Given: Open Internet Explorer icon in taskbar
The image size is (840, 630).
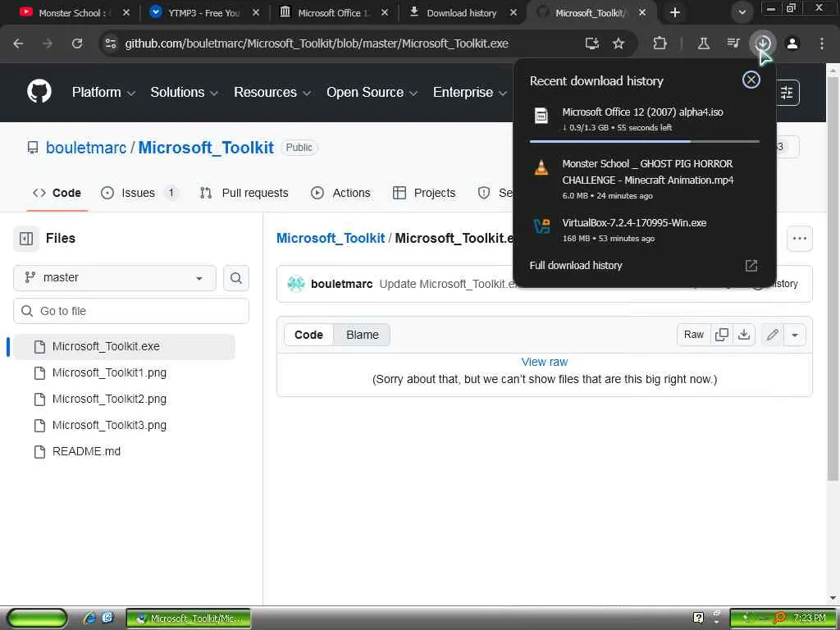Looking at the screenshot, I should pyautogui.click(x=89, y=618).
